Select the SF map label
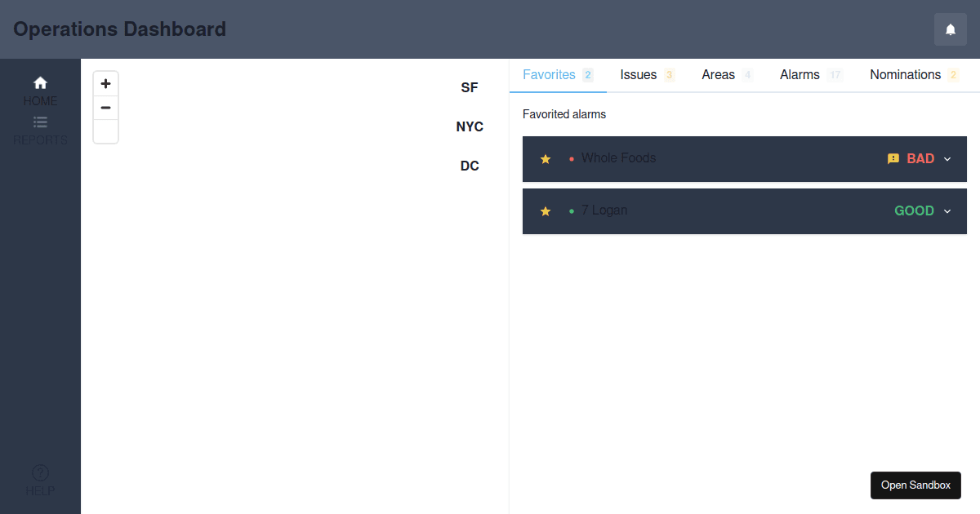Viewport: 980px width, 514px height. coord(470,87)
